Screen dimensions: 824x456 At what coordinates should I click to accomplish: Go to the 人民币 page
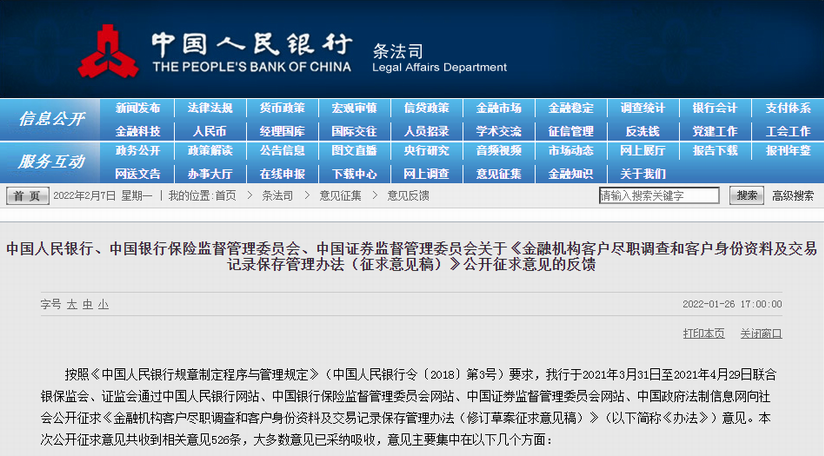210,131
